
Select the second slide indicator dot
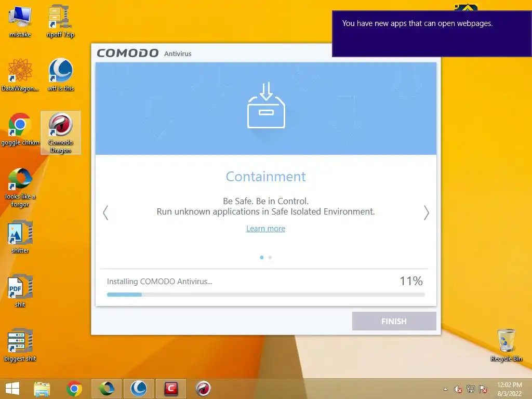pos(270,258)
